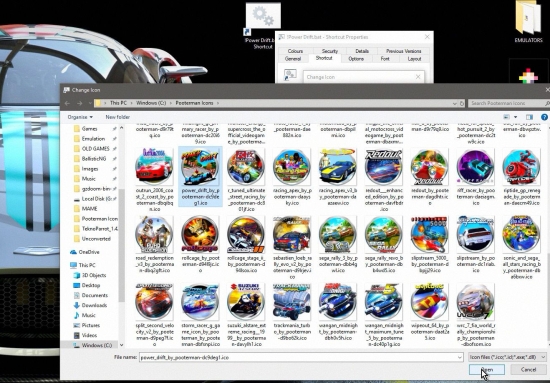Open the Games folder in sidebar

[x=89, y=129]
